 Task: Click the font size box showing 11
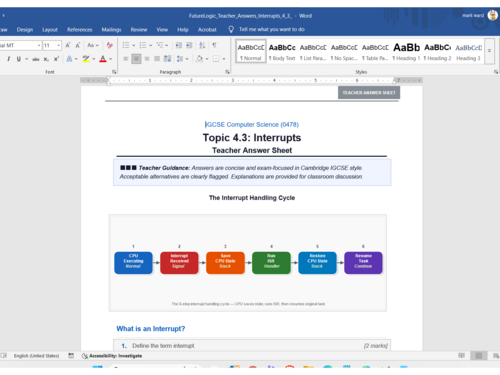[50, 45]
